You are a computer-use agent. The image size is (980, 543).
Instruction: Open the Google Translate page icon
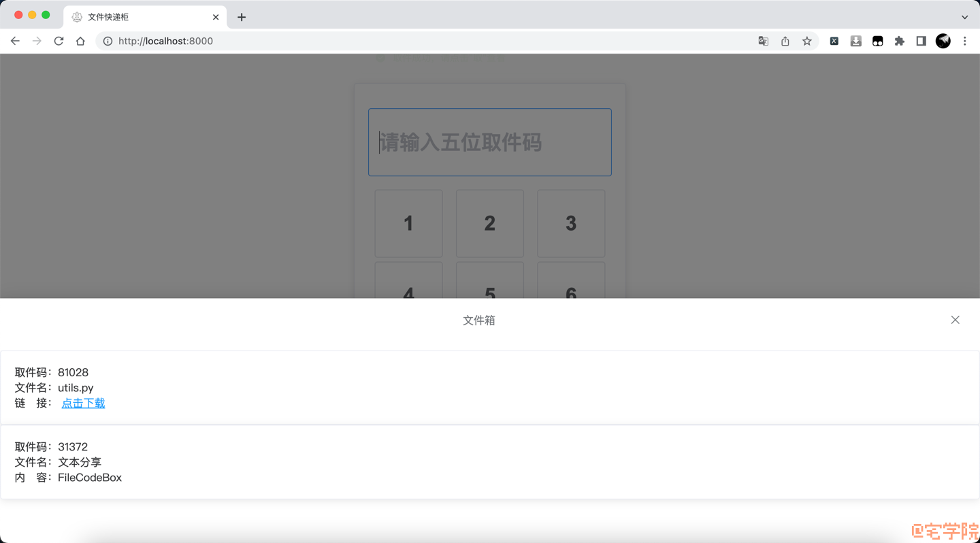pyautogui.click(x=763, y=41)
